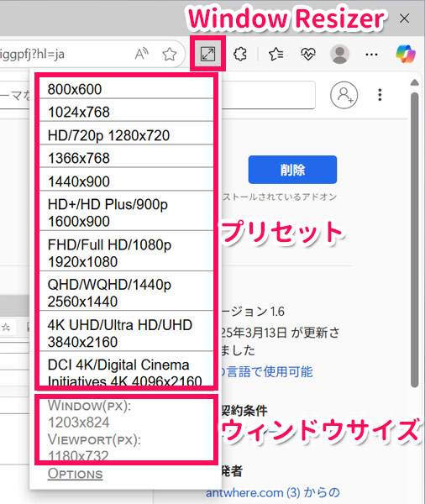Viewport: 425px width, 504px height.
Task: Select the 1024x768 preset
Action: pyautogui.click(x=126, y=112)
